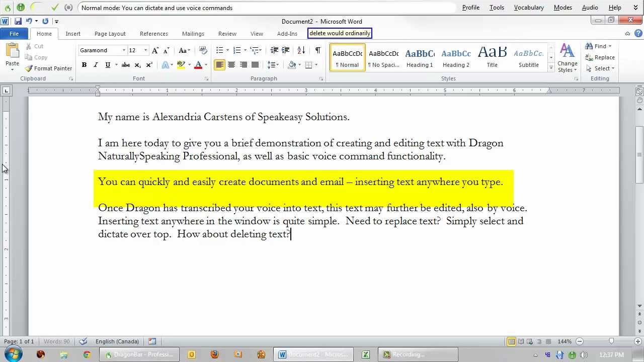Expand the Styles gallery More arrow
The width and height of the screenshot is (644, 362).
pos(551,68)
